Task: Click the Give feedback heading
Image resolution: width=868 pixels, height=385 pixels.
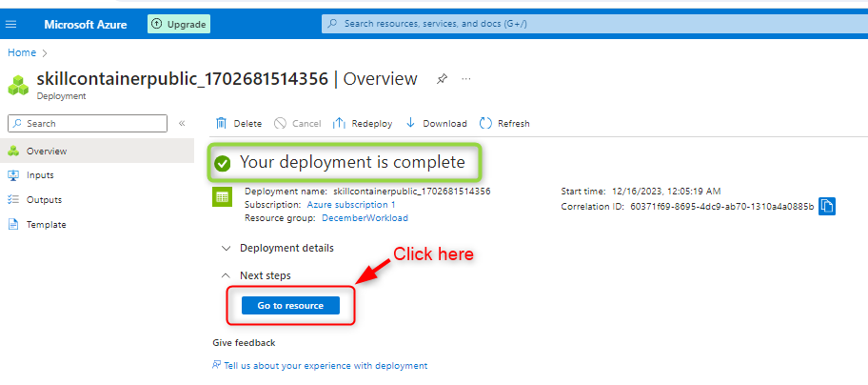Action: pyautogui.click(x=244, y=343)
